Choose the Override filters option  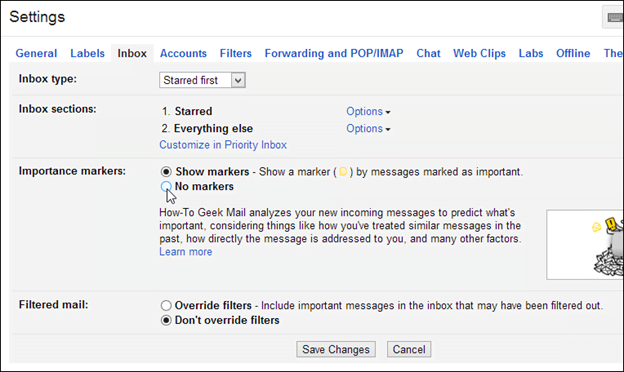166,306
